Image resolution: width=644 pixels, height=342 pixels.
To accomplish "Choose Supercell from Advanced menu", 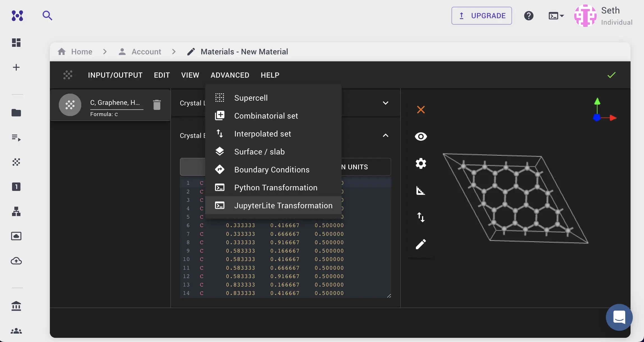I will [x=251, y=98].
